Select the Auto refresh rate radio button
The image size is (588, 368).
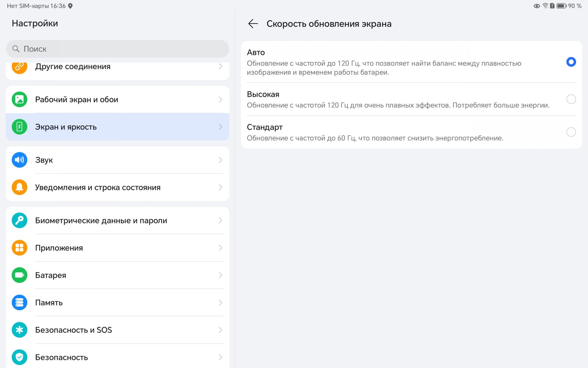(571, 62)
